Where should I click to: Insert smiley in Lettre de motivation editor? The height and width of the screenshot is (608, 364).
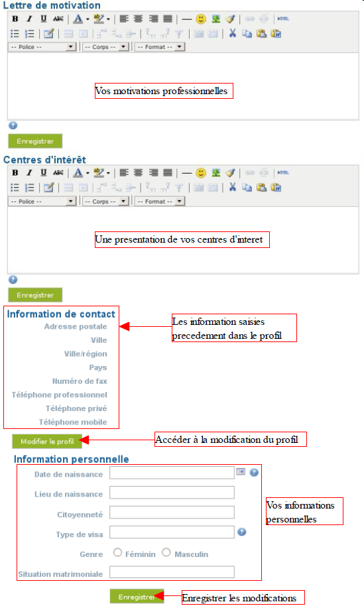tap(201, 19)
